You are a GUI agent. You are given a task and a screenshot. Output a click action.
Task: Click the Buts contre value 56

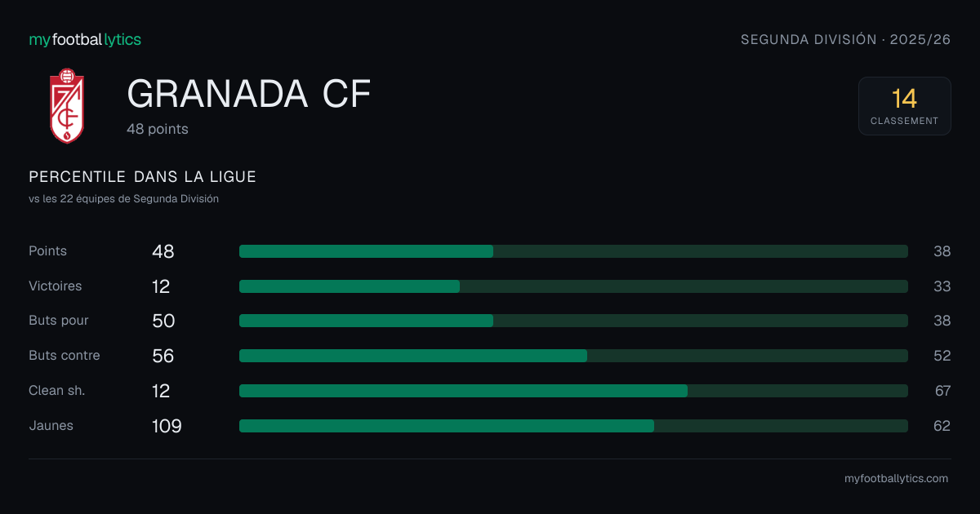pyautogui.click(x=163, y=356)
